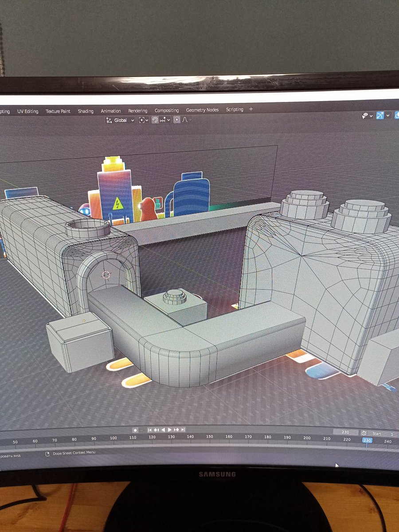Jump to the previous keyframe
Viewport: 399px width, 532px height.
point(157,430)
